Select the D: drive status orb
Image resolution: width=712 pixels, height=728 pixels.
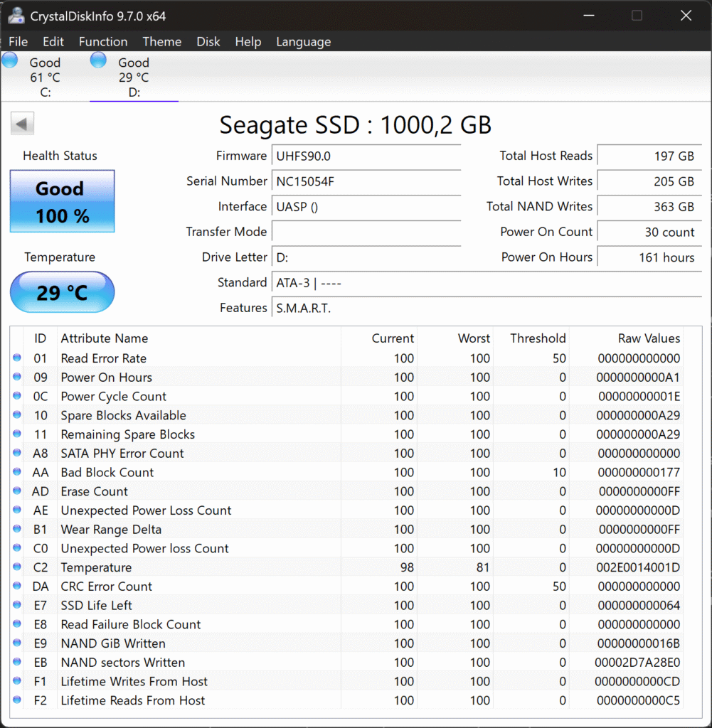(98, 60)
